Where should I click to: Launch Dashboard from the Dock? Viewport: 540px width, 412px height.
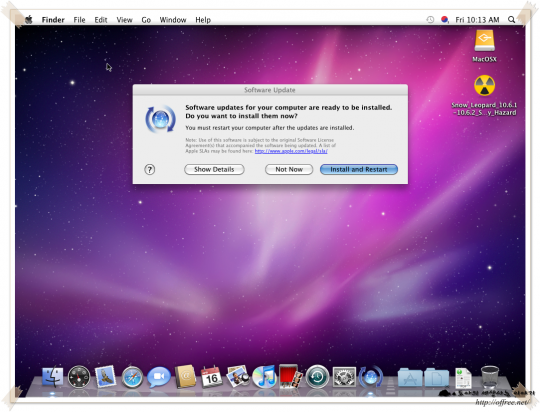(x=79, y=377)
